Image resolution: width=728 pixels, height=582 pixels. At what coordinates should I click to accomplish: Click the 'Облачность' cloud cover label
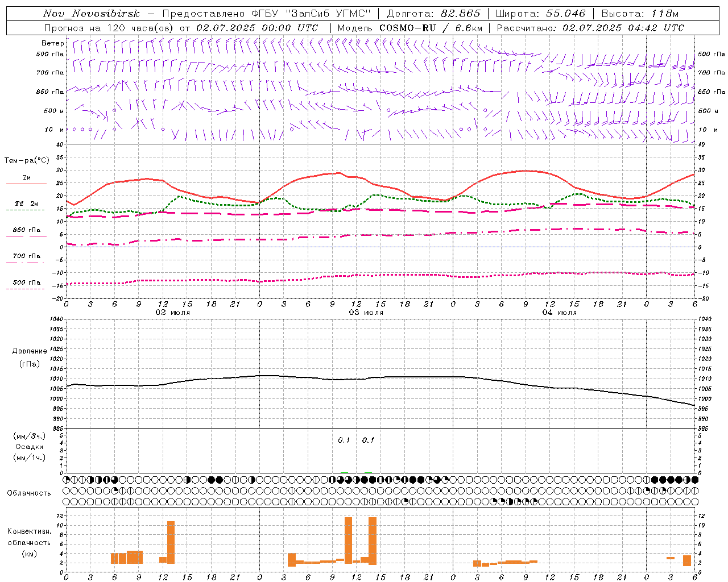29,493
